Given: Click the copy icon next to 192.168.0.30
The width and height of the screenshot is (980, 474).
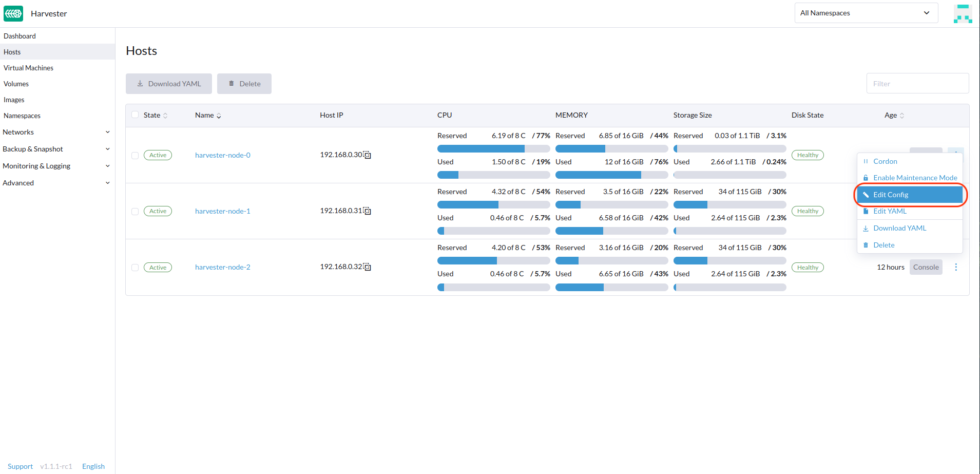Looking at the screenshot, I should pyautogui.click(x=368, y=155).
